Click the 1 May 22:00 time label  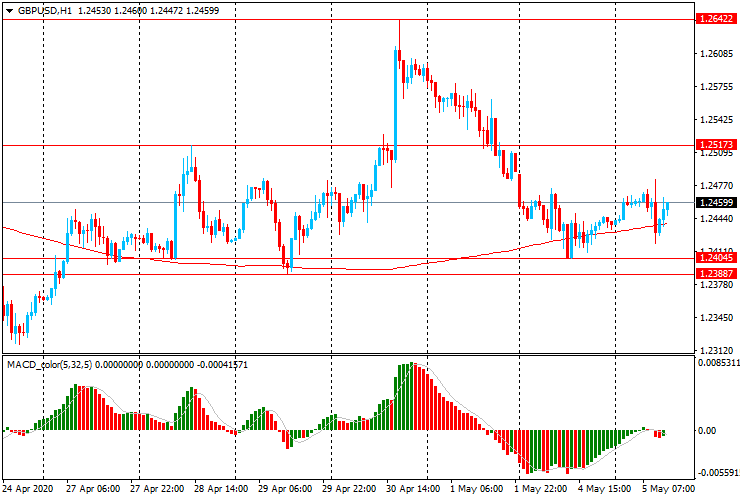click(541, 490)
